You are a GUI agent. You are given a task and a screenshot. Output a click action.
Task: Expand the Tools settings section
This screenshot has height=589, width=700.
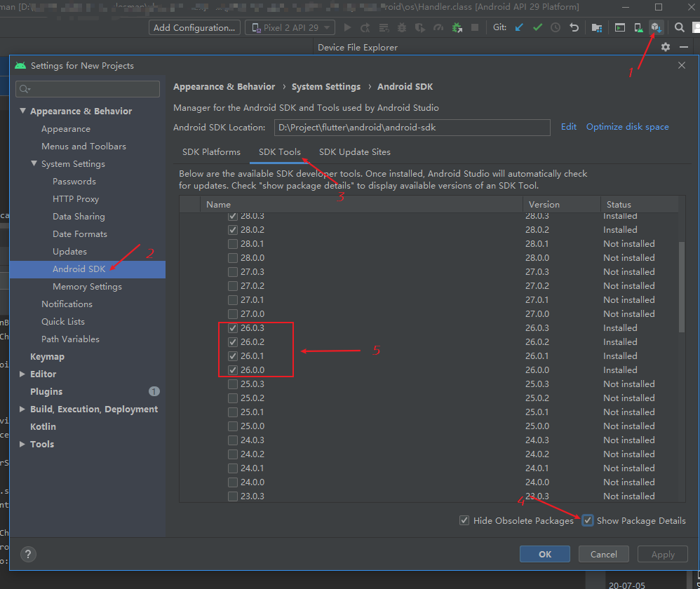click(22, 444)
